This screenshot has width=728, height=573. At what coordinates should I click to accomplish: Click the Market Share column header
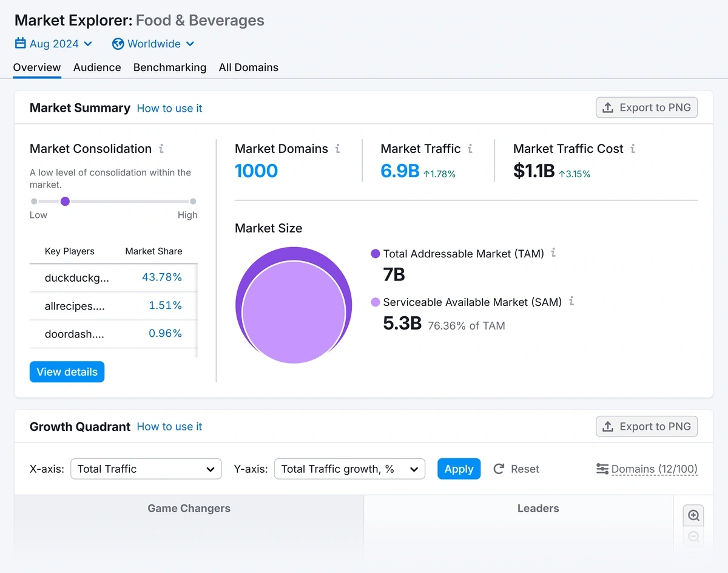pos(153,251)
